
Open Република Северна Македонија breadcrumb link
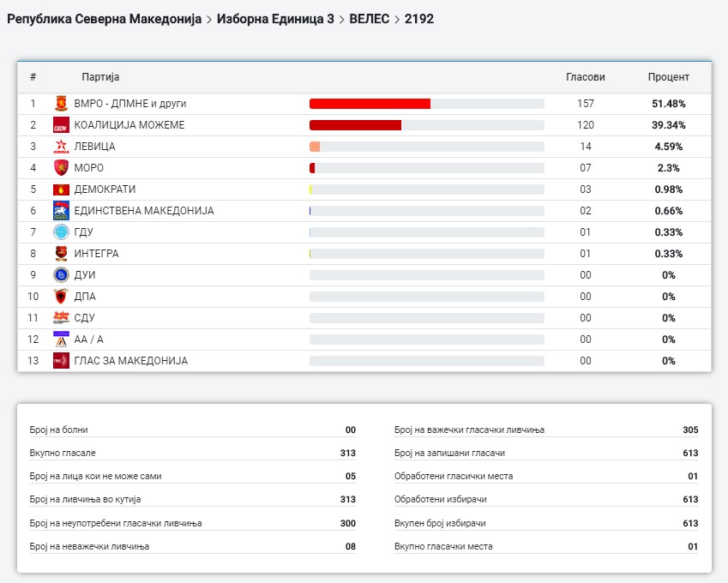click(x=104, y=18)
